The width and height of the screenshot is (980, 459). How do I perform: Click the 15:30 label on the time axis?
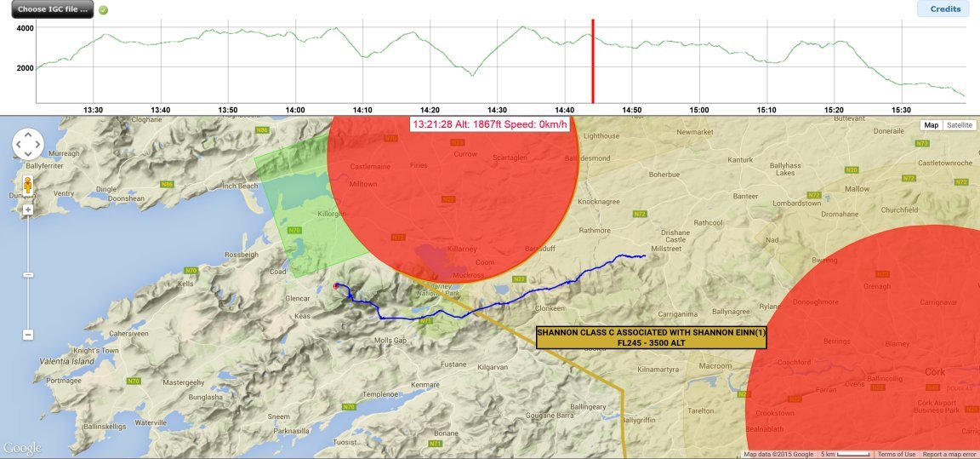901,110
